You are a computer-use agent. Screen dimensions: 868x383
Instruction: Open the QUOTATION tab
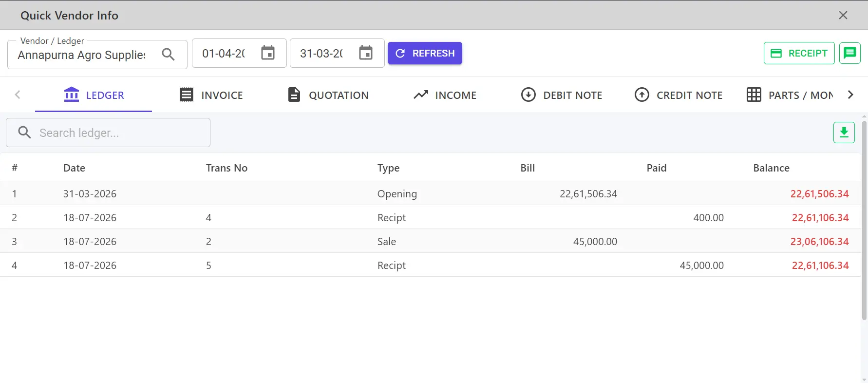pyautogui.click(x=328, y=95)
